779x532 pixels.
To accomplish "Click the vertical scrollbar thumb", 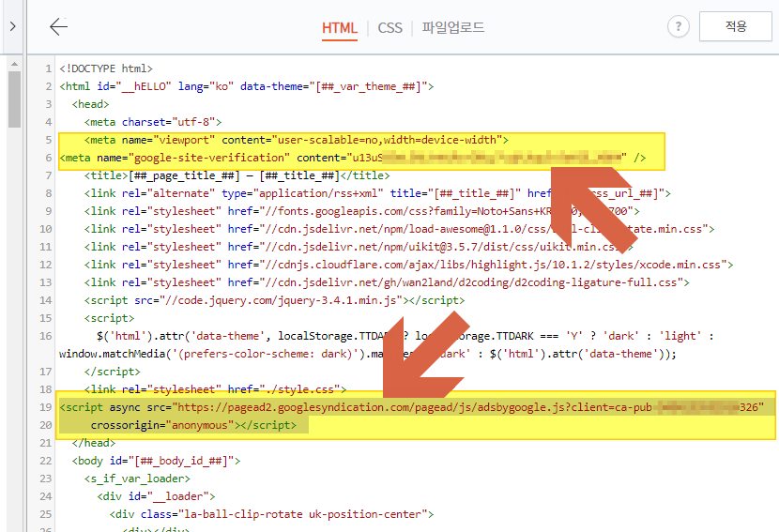I will [x=14, y=99].
